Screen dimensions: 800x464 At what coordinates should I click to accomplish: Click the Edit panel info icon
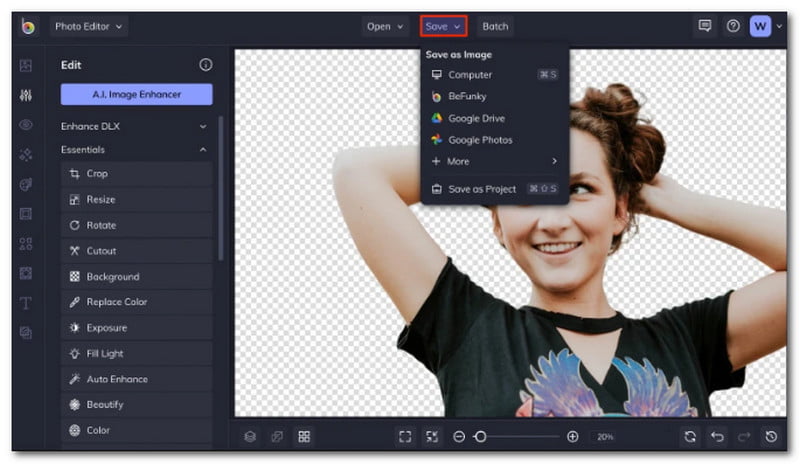click(x=206, y=64)
